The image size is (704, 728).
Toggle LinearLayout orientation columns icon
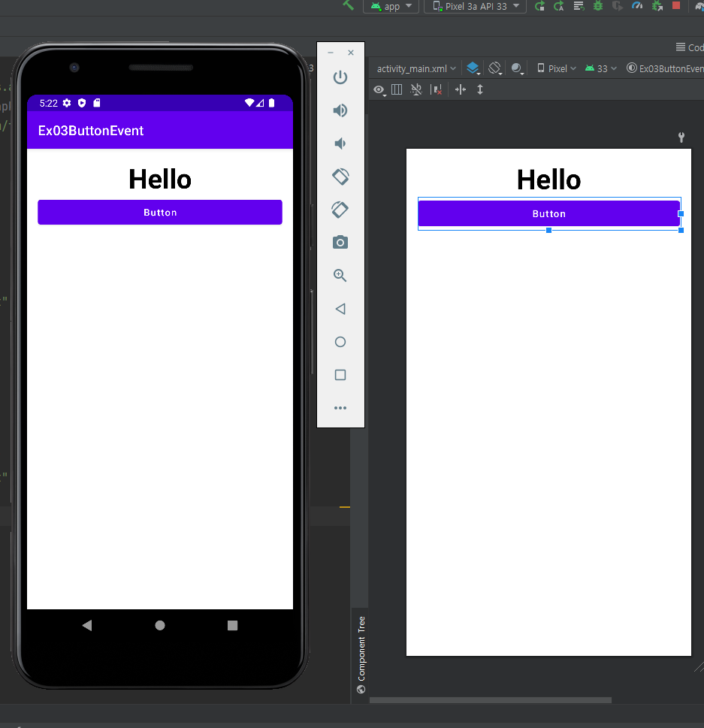(x=397, y=89)
